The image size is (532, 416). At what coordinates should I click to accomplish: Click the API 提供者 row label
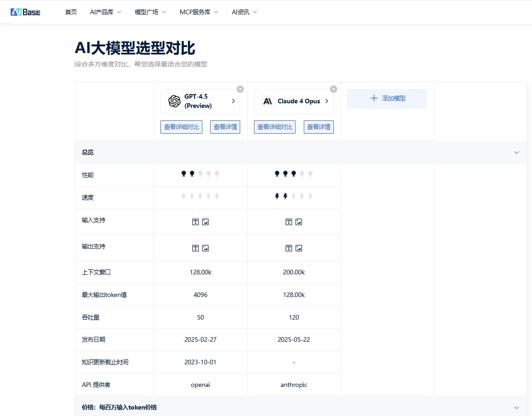96,385
